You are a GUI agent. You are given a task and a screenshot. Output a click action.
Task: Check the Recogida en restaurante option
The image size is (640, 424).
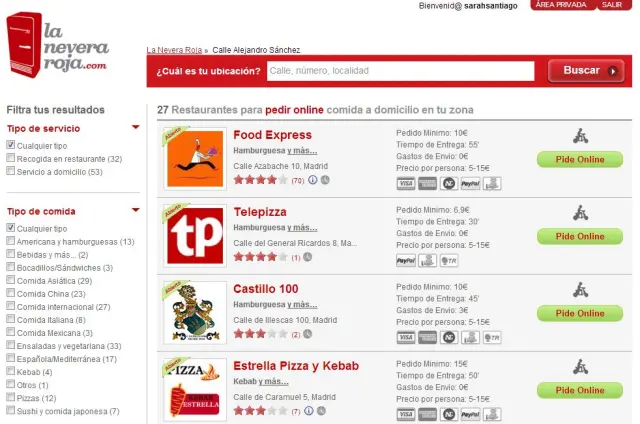[11, 158]
